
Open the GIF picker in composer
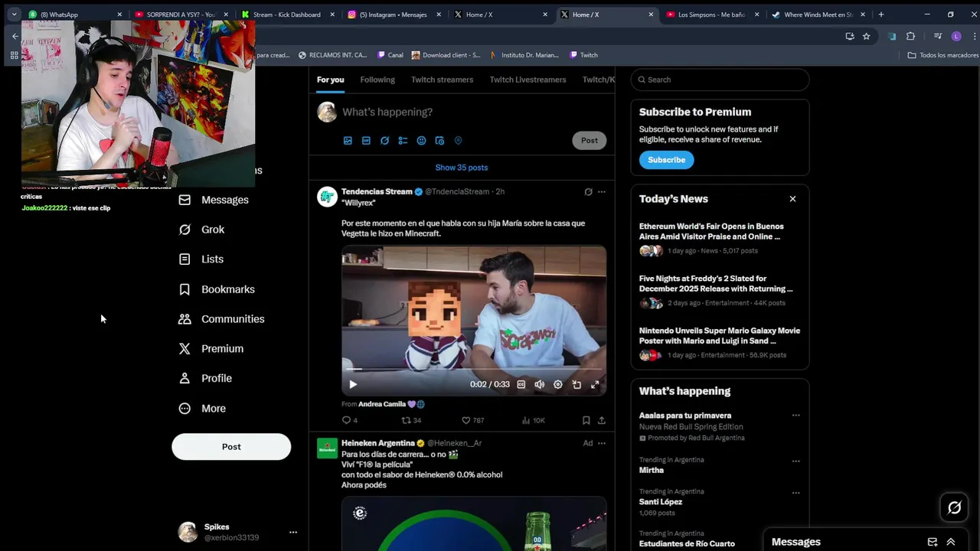click(366, 141)
